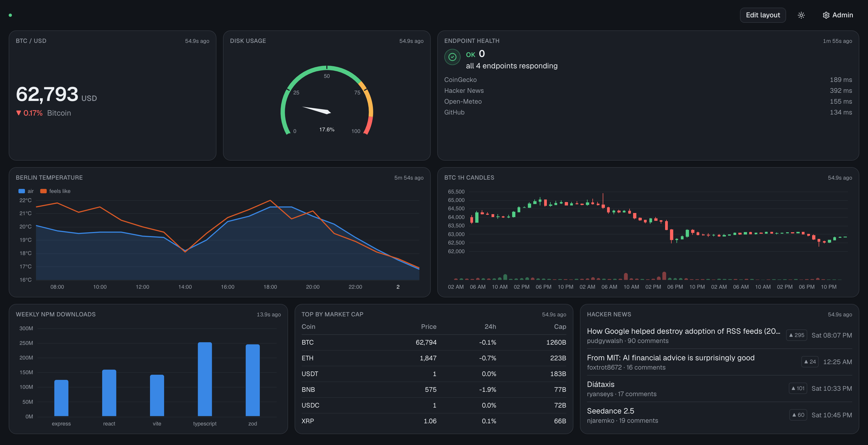The image size is (868, 445).
Task: Click all 4 endpoints responding text
Action: click(512, 66)
